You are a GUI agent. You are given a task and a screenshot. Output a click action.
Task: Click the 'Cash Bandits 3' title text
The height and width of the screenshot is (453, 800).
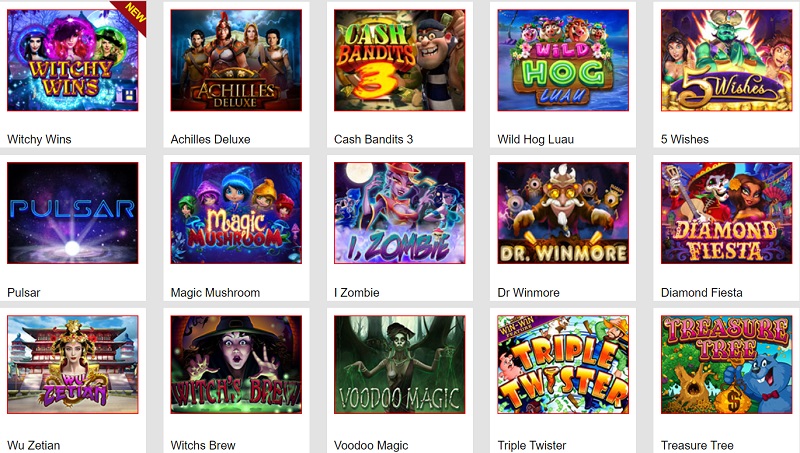[x=373, y=139]
